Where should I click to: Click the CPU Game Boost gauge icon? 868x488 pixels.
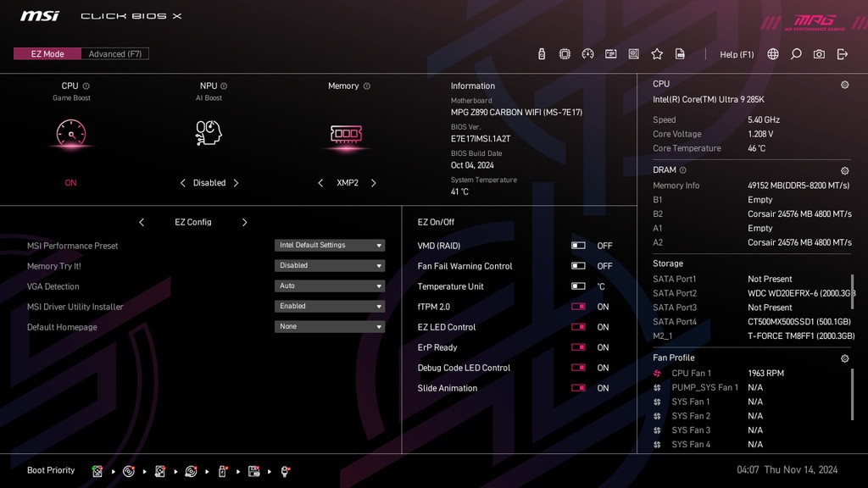coord(71,133)
